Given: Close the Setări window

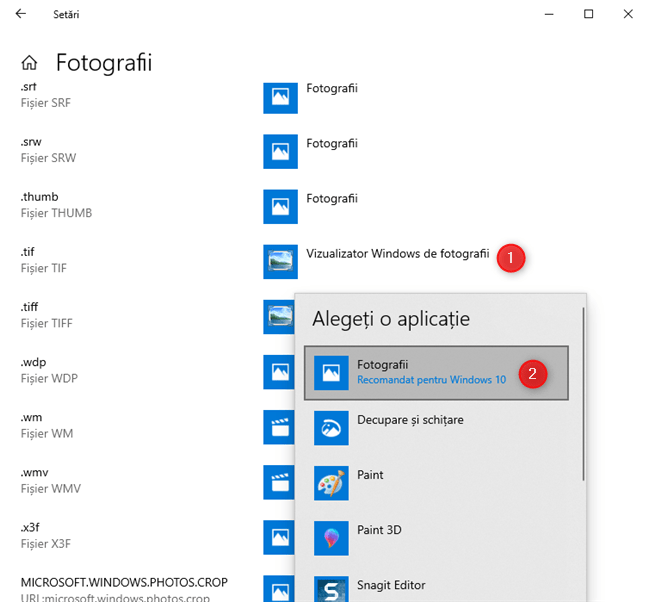Looking at the screenshot, I should [628, 14].
